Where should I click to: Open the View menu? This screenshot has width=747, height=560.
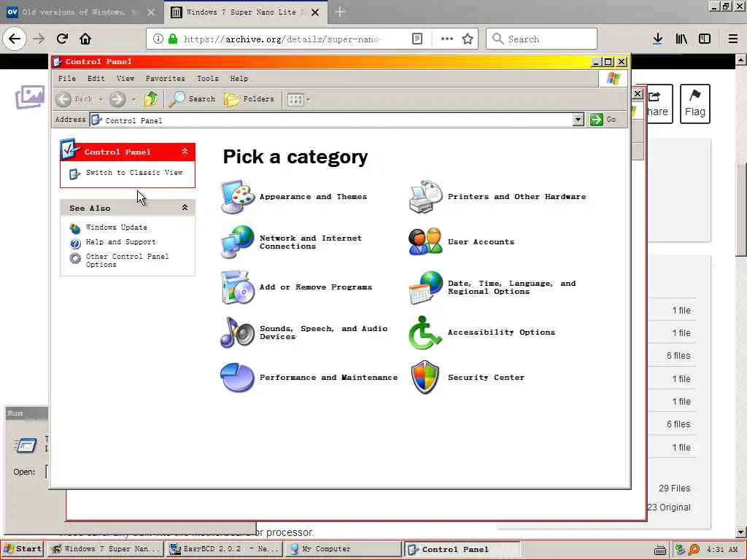(x=125, y=79)
